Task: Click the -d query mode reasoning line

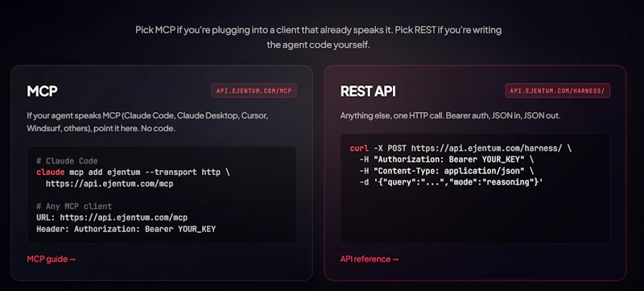Action: pyautogui.click(x=451, y=181)
